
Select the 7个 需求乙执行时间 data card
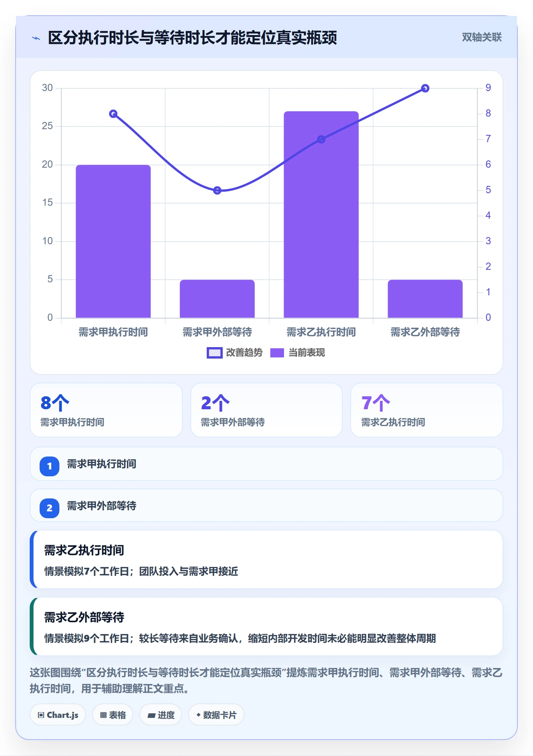pyautogui.click(x=426, y=410)
